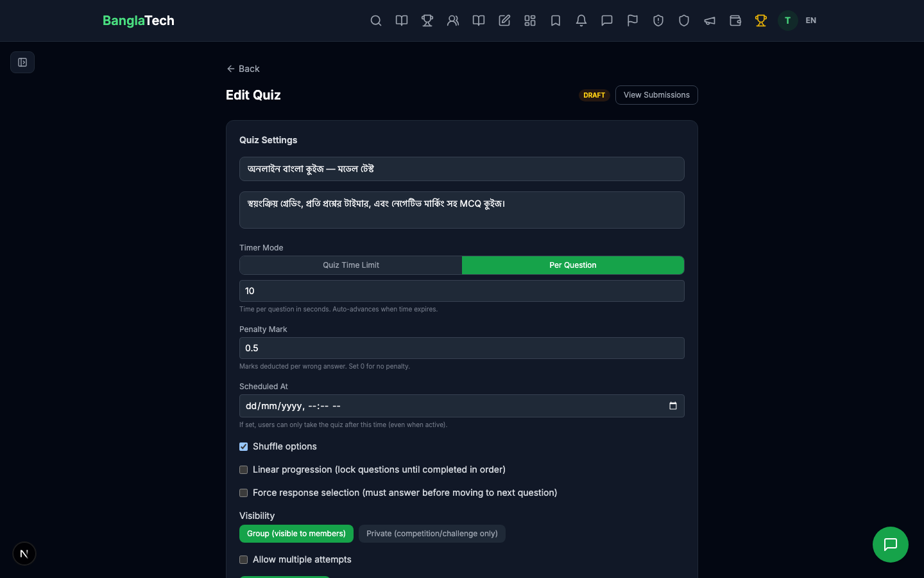
Task: Open the floating green chat button
Action: 891,545
